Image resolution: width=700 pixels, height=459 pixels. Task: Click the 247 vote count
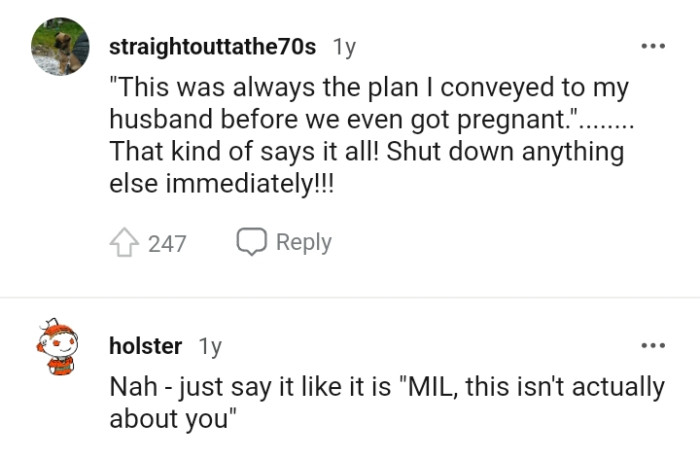point(167,243)
